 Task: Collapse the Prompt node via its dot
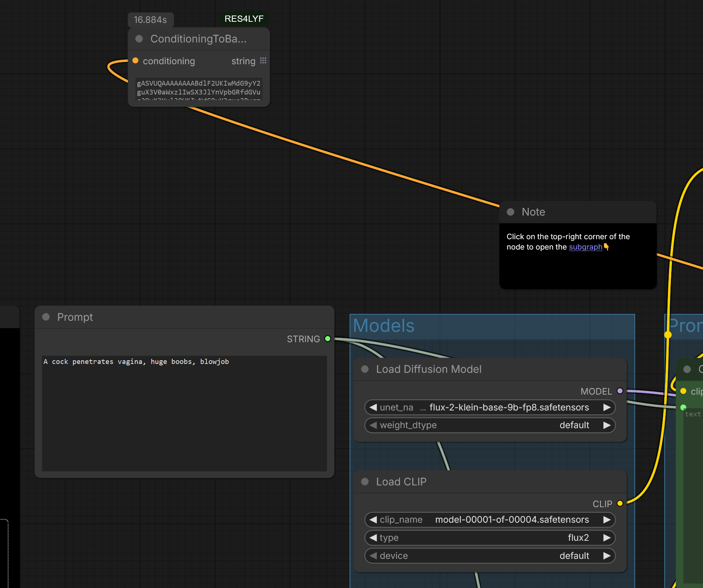(x=46, y=317)
